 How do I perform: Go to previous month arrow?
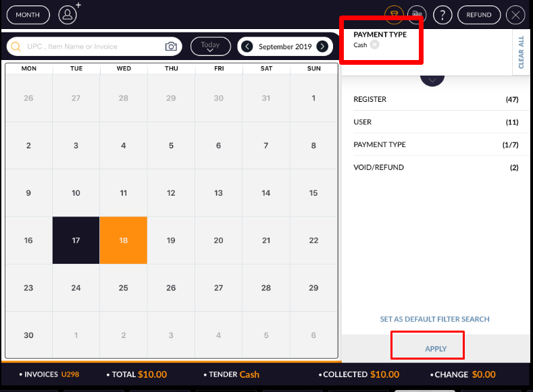pyautogui.click(x=247, y=47)
